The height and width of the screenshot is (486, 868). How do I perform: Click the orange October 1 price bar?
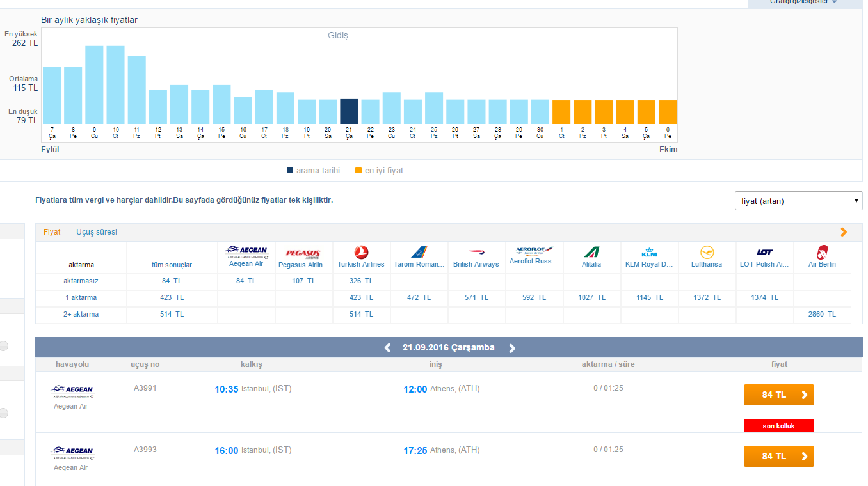(561, 112)
